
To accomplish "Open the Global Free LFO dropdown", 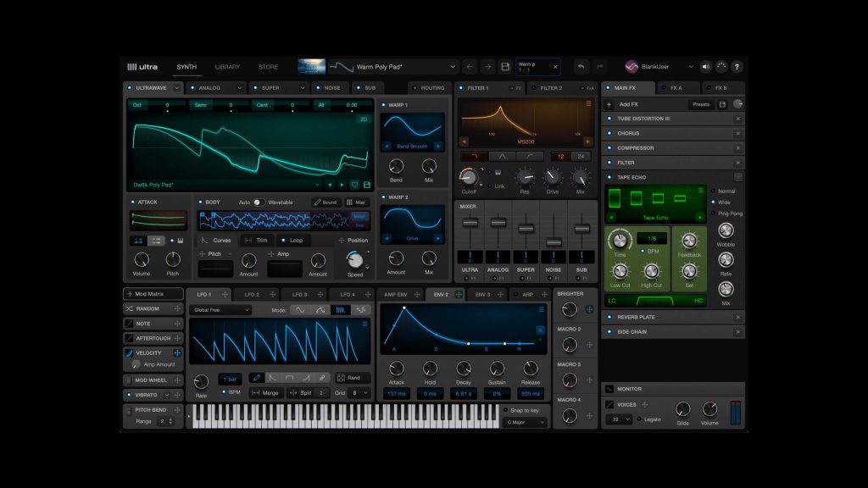I will click(x=221, y=310).
